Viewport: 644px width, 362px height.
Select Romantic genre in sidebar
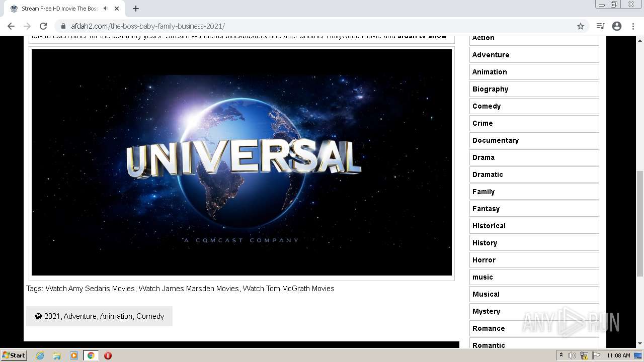pos(534,343)
